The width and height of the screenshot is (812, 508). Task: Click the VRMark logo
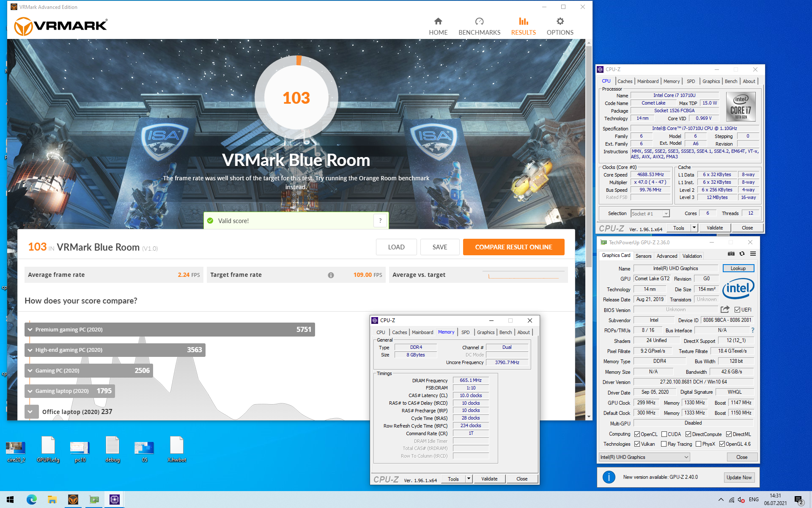point(61,26)
